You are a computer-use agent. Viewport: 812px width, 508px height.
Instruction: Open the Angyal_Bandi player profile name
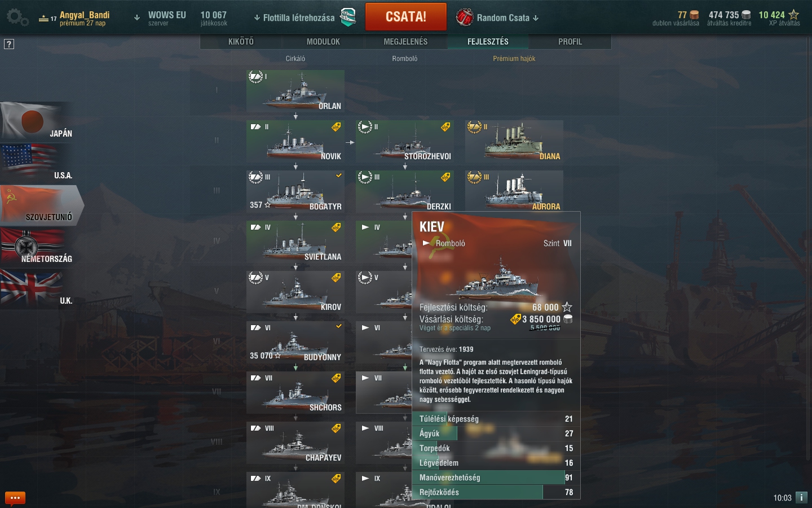[85, 15]
